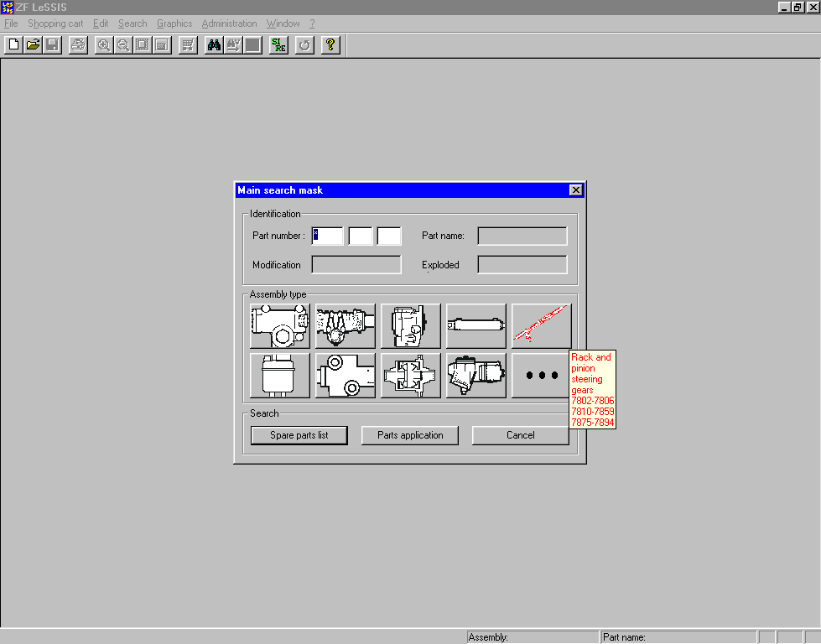Click the gray square stop icon
Screen dimensions: 821x644
click(252, 45)
